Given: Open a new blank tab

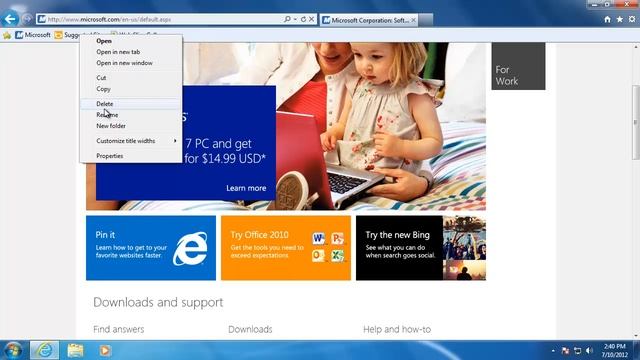Looking at the screenshot, I should [x=426, y=20].
